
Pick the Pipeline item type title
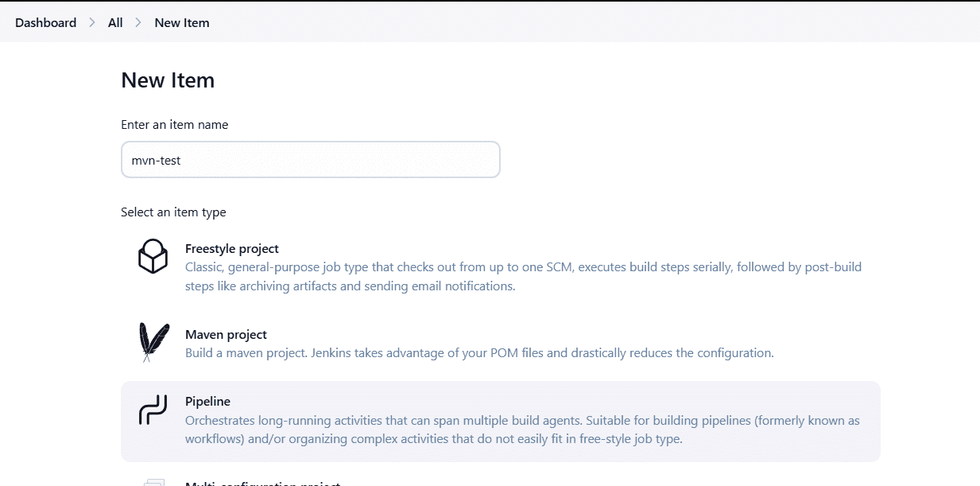click(207, 402)
